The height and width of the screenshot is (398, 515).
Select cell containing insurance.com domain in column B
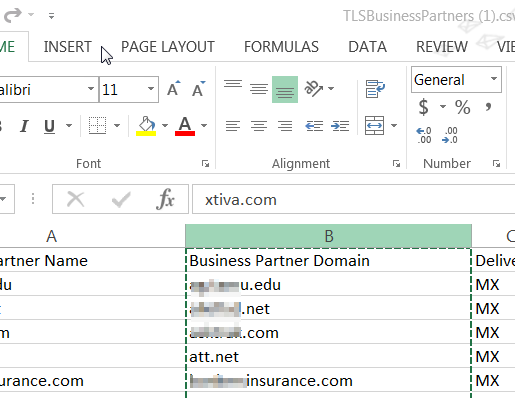coord(328,380)
